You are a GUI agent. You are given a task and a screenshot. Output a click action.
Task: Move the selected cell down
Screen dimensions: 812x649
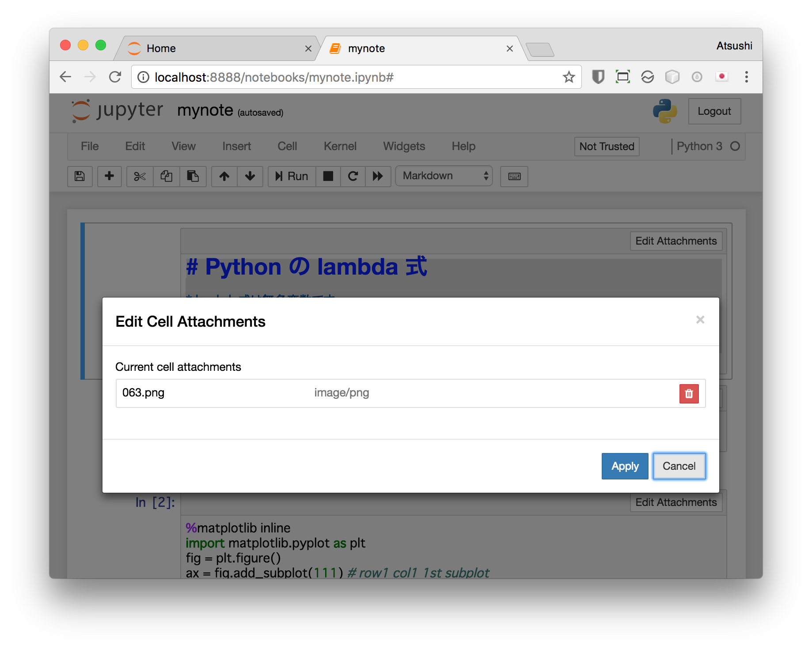click(x=250, y=176)
